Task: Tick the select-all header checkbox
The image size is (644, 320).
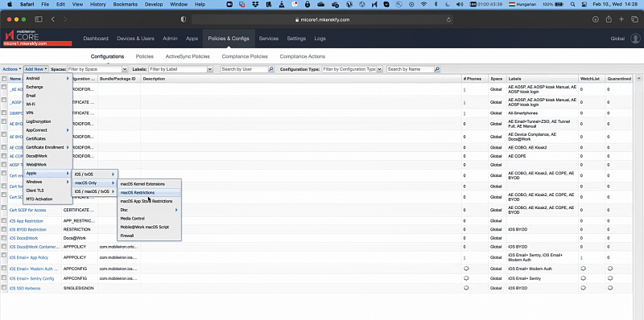Action: click(x=4, y=78)
